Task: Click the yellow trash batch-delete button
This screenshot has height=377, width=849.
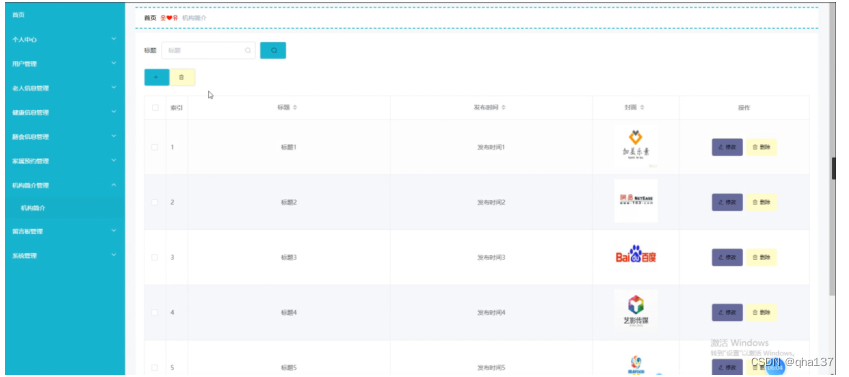Action: click(182, 77)
